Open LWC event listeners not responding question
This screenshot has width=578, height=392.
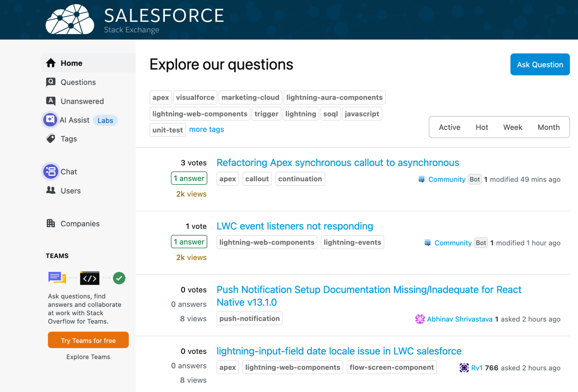pyautogui.click(x=295, y=226)
